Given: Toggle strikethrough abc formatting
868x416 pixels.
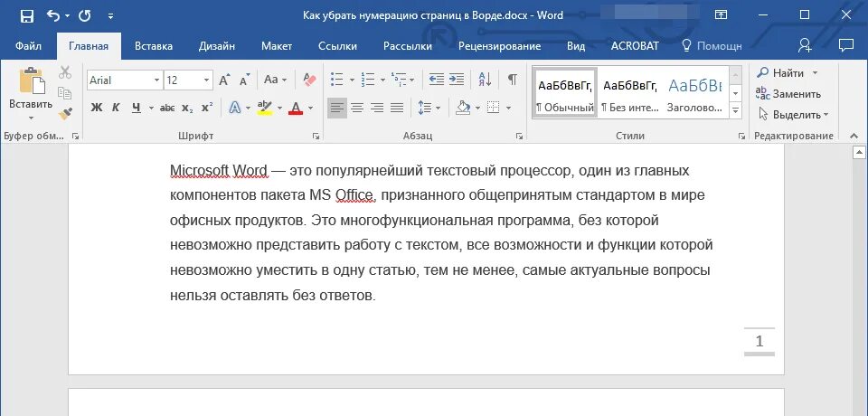Looking at the screenshot, I should pyautogui.click(x=167, y=108).
